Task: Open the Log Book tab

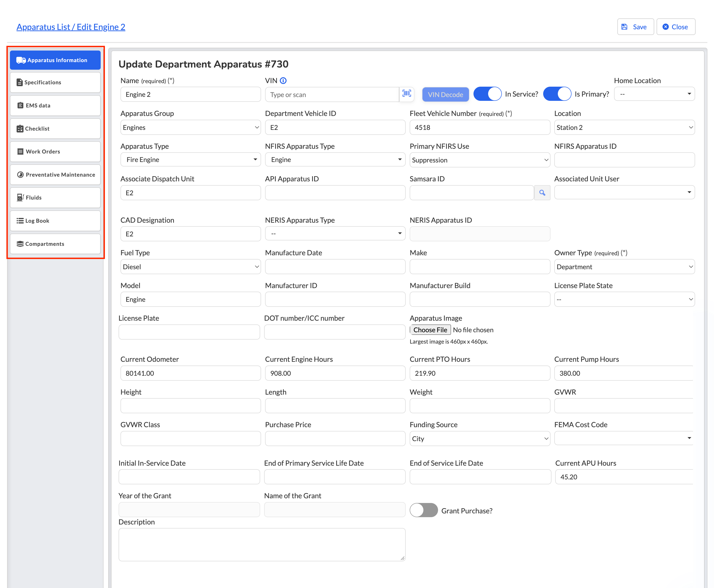Action: [55, 221]
